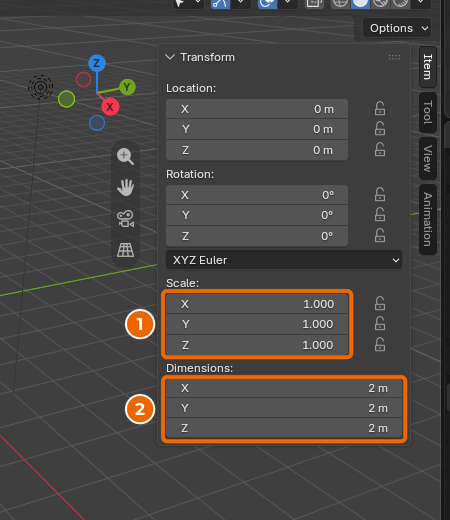Select the point light object in viewport

coord(40,87)
